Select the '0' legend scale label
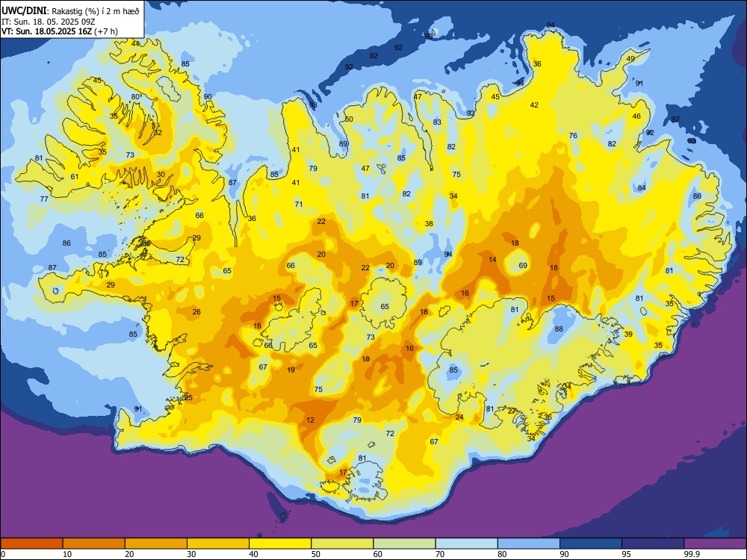 tap(3, 554)
